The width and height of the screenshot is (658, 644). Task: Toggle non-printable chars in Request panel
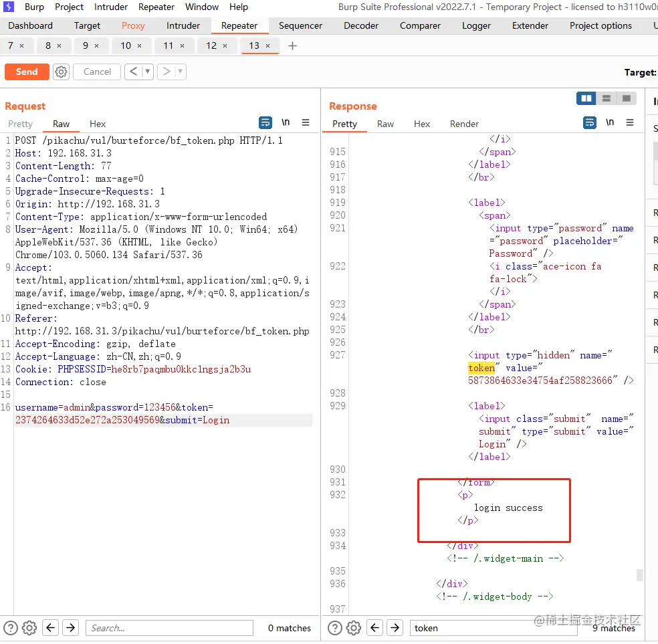286,122
